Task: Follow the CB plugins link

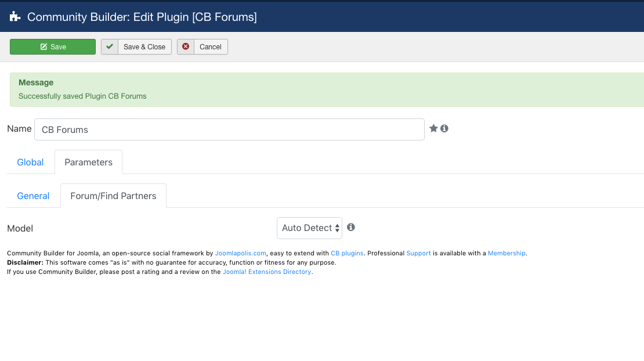Action: [347, 253]
